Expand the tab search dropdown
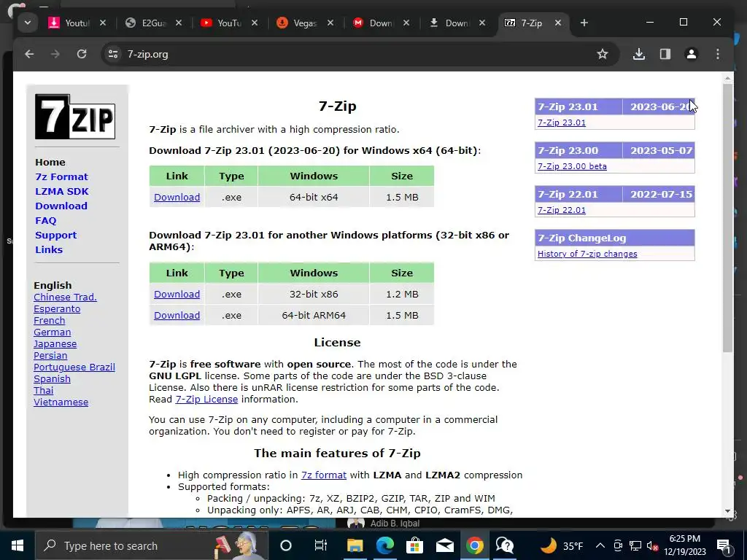This screenshot has height=560, width=747. [28, 23]
